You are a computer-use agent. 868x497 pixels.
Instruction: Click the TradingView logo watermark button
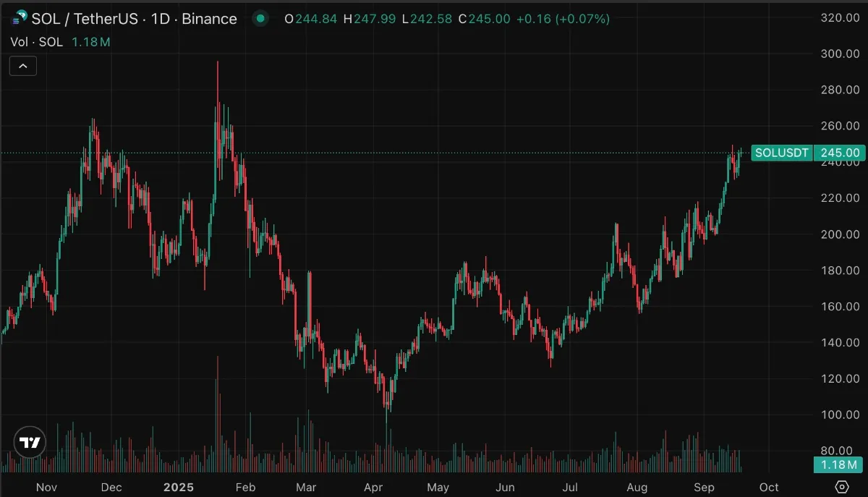point(30,442)
